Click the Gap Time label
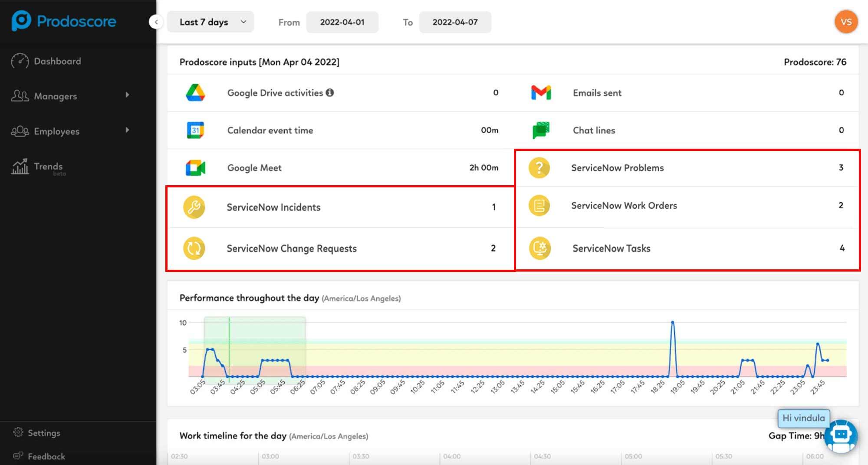Image resolution: width=868 pixels, height=465 pixels. coord(796,436)
